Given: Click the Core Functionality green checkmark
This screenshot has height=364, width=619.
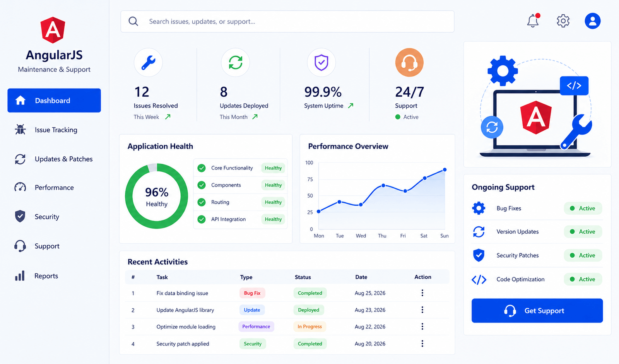Looking at the screenshot, I should tap(202, 168).
